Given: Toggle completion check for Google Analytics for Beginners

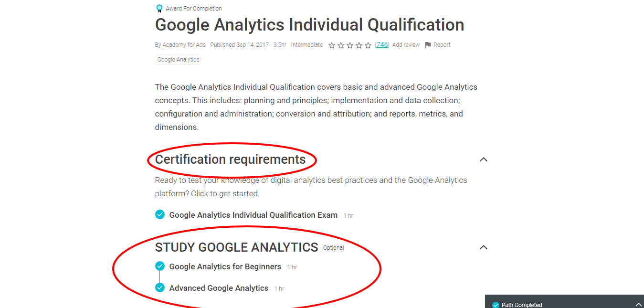Looking at the screenshot, I should point(159,266).
